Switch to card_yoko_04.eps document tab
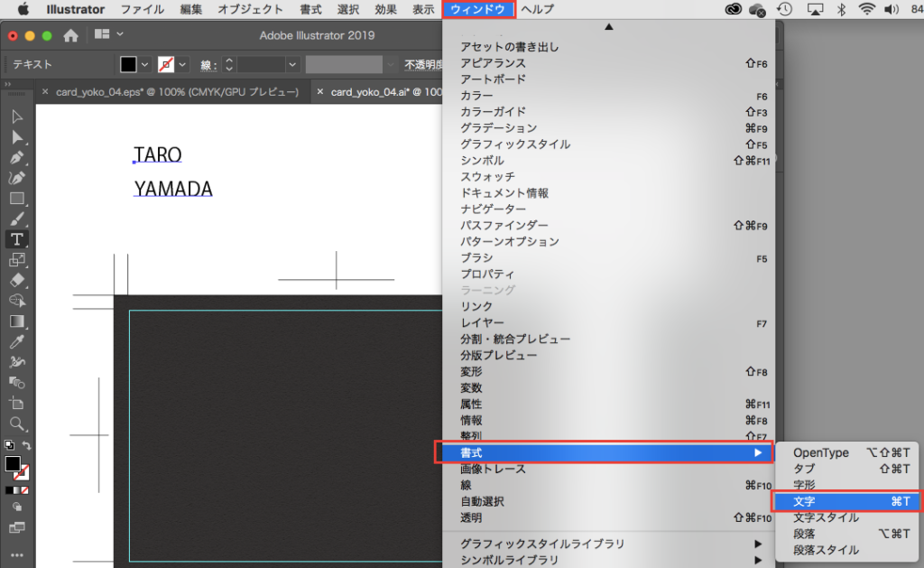 pyautogui.click(x=177, y=91)
